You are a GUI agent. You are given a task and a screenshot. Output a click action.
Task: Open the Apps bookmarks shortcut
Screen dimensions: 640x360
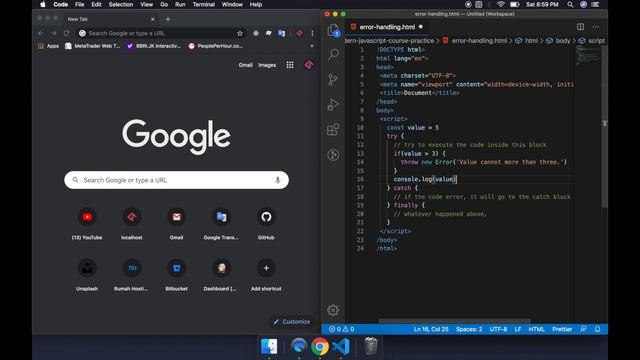[x=49, y=46]
